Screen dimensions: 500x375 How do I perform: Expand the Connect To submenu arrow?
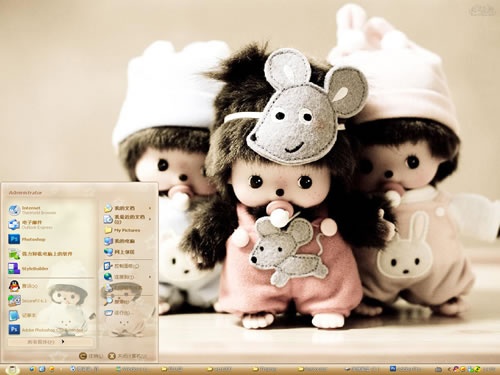(x=150, y=277)
